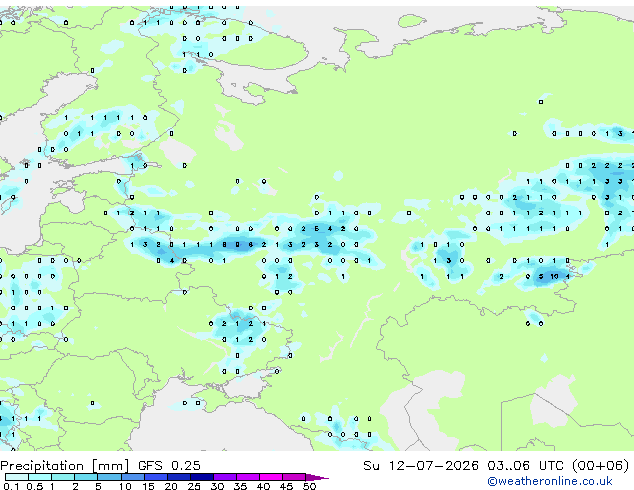Open the weatheronline.co.uk copyright link
This screenshot has width=634, height=490.
coord(550,481)
